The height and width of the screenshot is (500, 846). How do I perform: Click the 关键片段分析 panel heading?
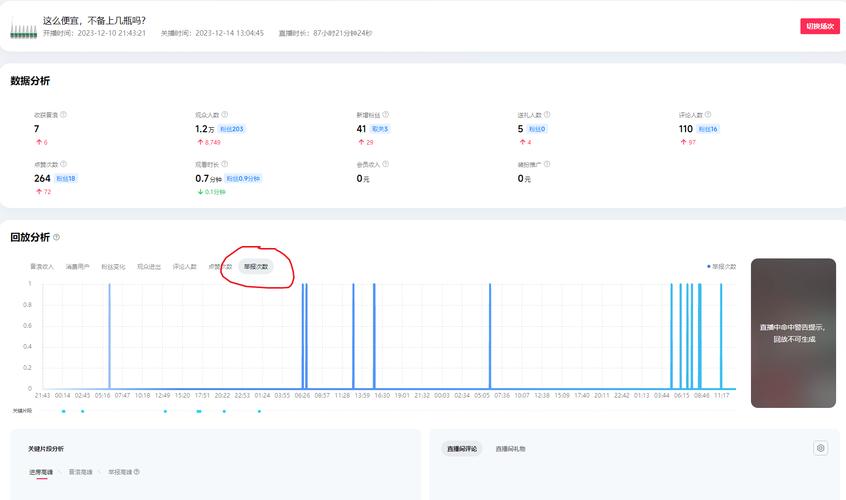[x=46, y=449]
